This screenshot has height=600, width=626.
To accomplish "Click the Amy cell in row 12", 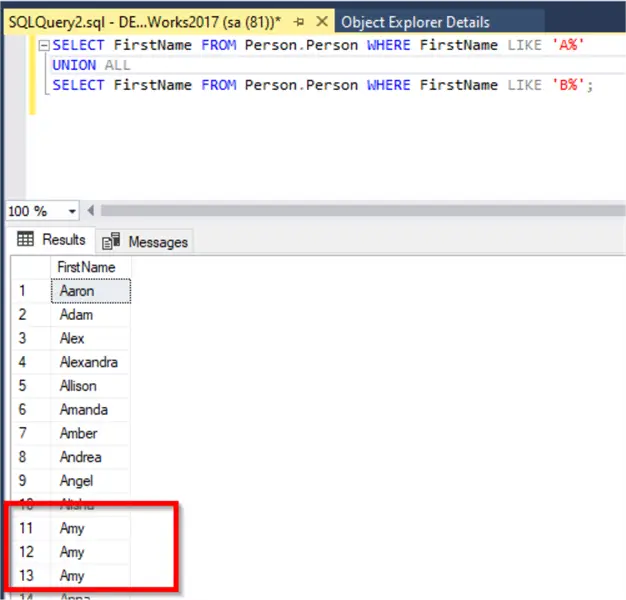I will [x=89, y=552].
